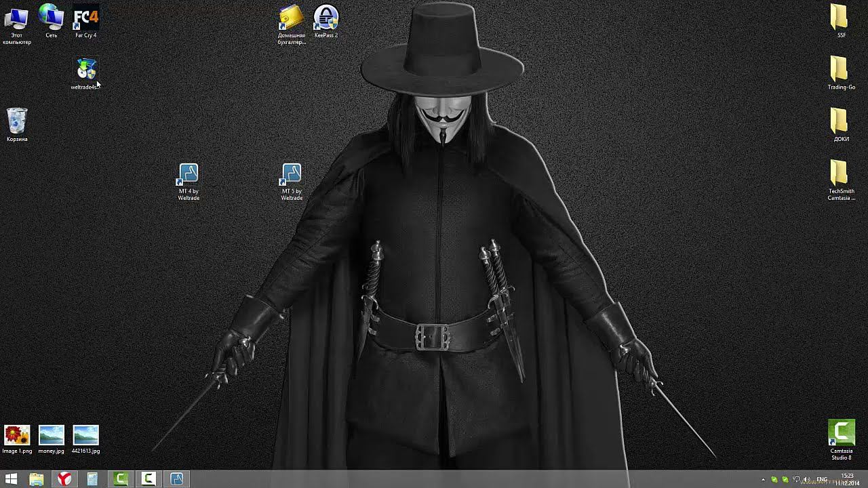
Task: Select the ДОКИ folder
Action: tap(842, 125)
